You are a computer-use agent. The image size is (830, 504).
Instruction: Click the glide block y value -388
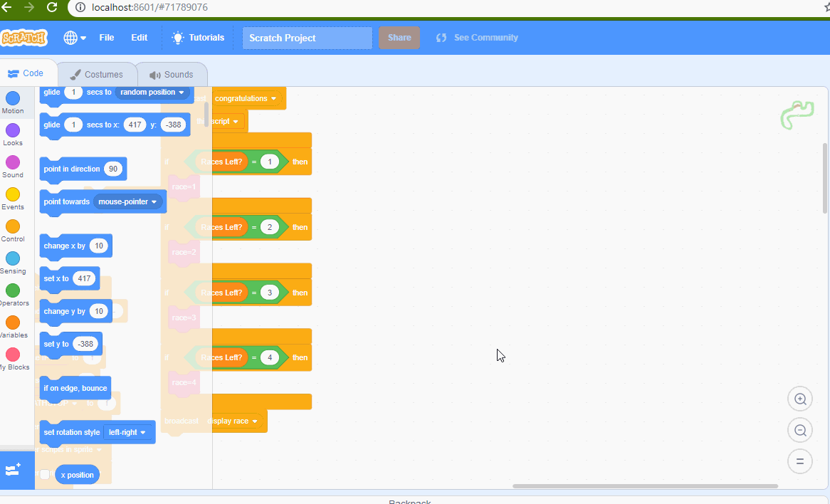point(173,125)
